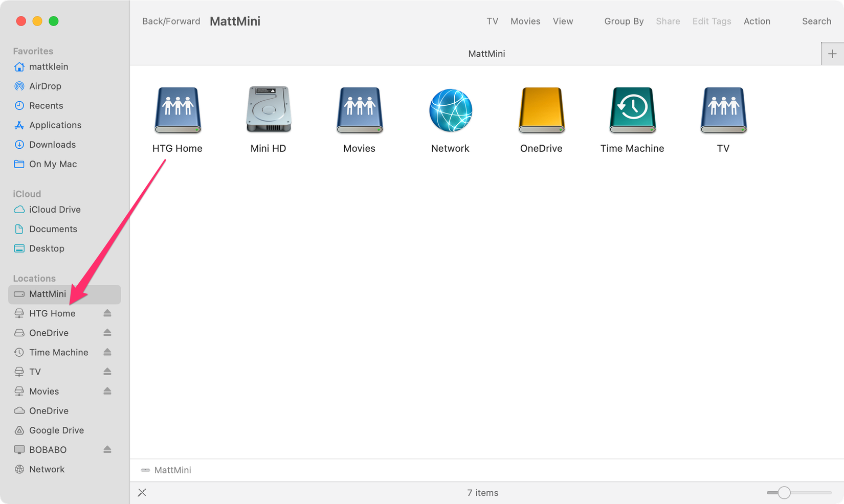Open the Network globe icon
This screenshot has height=504, width=844.
[x=450, y=110]
